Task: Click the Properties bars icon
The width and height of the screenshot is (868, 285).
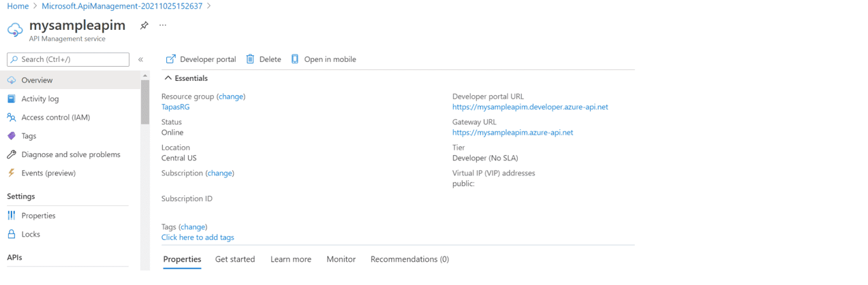Action: [x=12, y=216]
